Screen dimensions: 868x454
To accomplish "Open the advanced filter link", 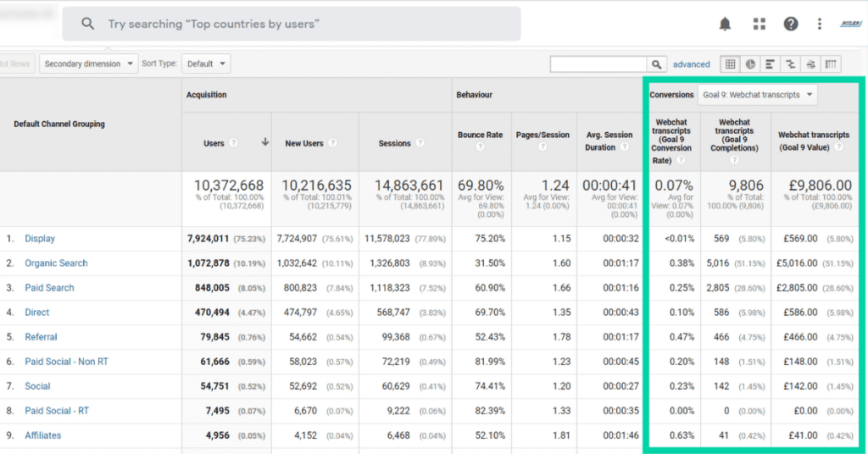I will (691, 64).
